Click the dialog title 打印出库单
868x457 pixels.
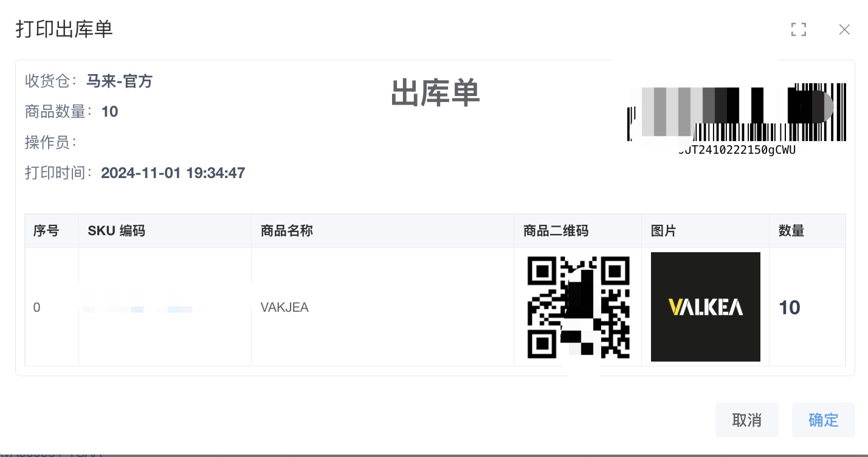64,29
